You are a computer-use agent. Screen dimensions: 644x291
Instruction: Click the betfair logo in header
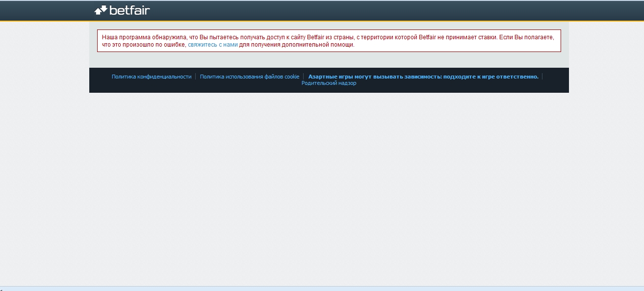[122, 10]
